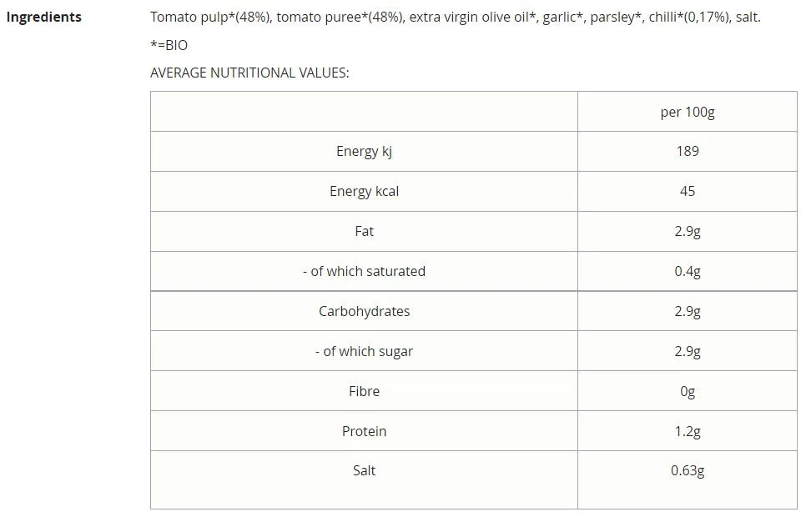Click the 45 kcal value cell

688,191
